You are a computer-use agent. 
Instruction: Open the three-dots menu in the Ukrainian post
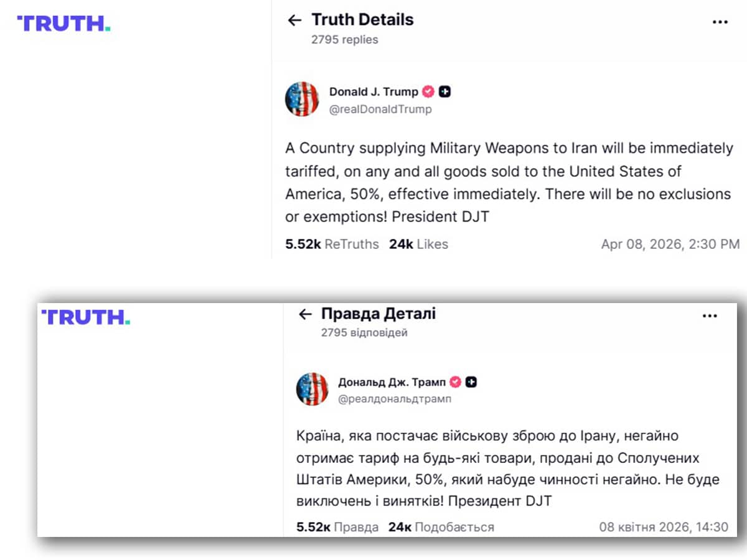pos(710,316)
